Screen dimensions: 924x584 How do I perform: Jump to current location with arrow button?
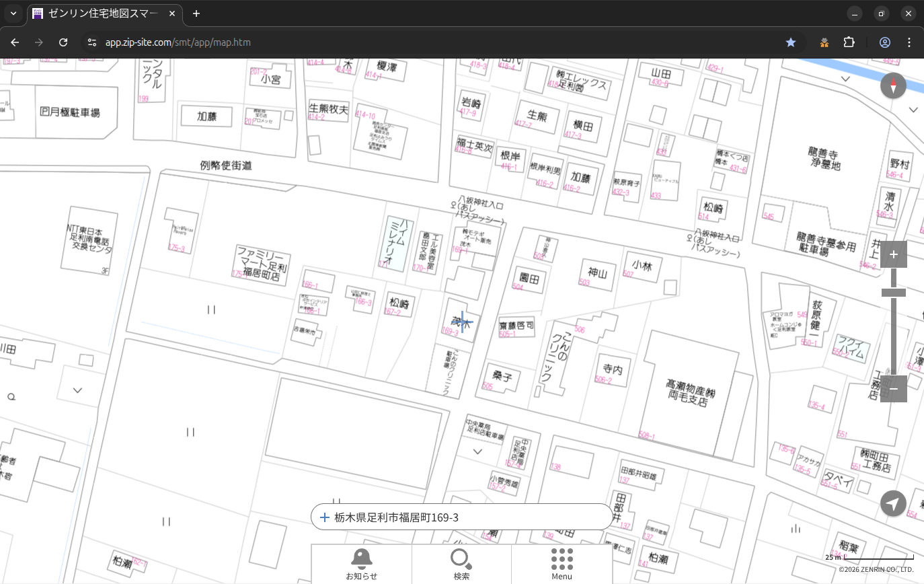click(x=893, y=503)
